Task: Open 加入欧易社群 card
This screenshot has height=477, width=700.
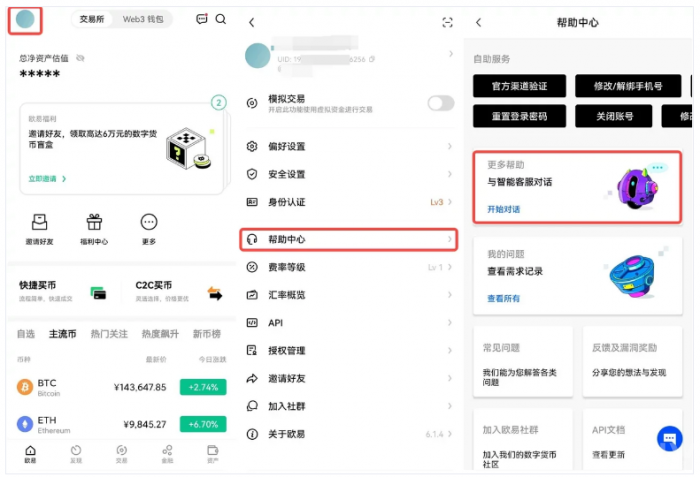Action: tap(523, 439)
